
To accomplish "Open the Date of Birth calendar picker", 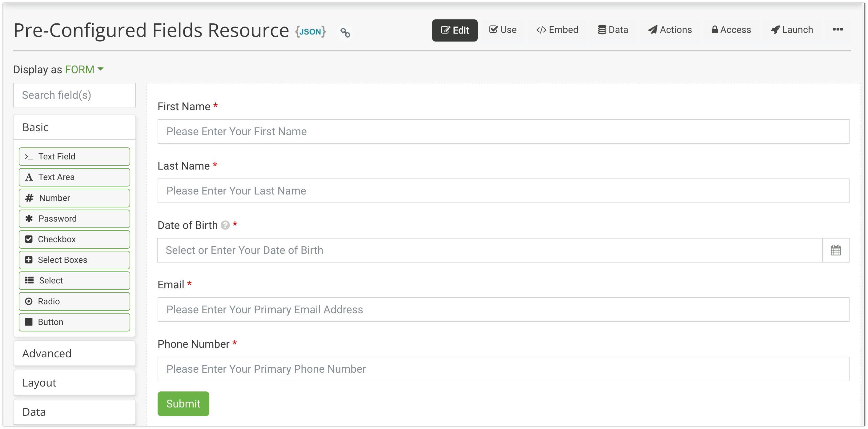I will click(x=836, y=250).
